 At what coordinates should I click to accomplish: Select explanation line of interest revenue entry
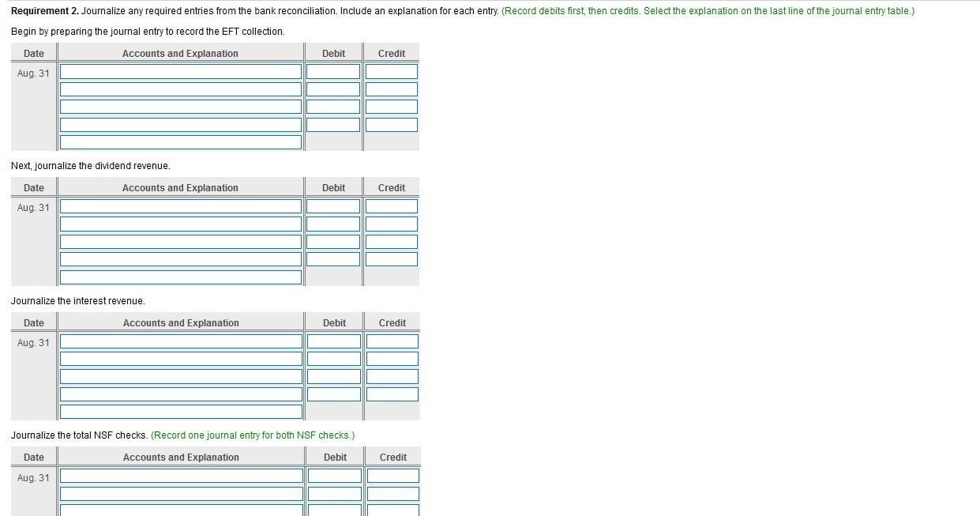182,412
